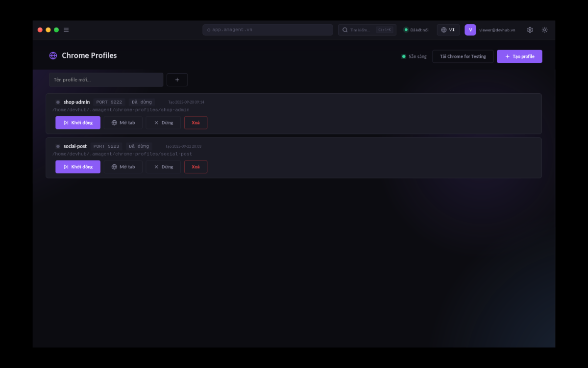
Task: Open the hamburger menu icon in title bar
Action: 66,30
